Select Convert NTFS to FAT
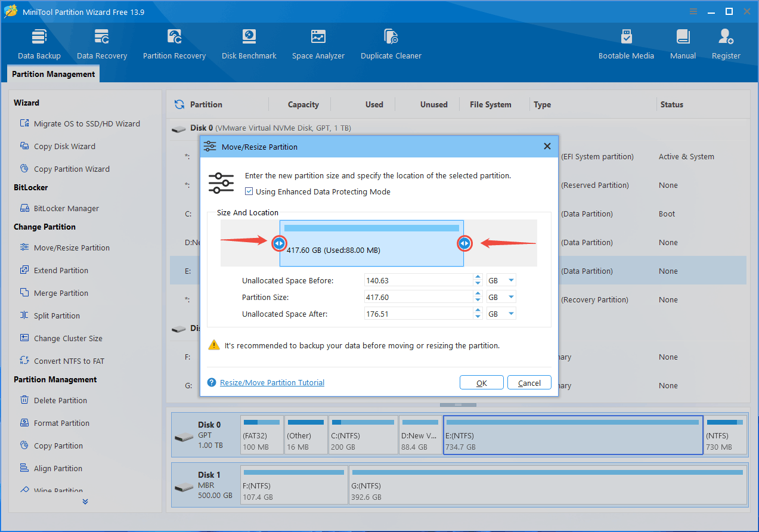Viewport: 759px width, 532px height. (61, 361)
